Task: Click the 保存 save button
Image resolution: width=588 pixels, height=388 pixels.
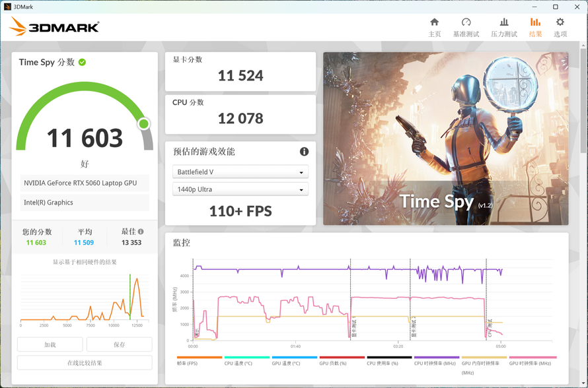Action: point(119,344)
